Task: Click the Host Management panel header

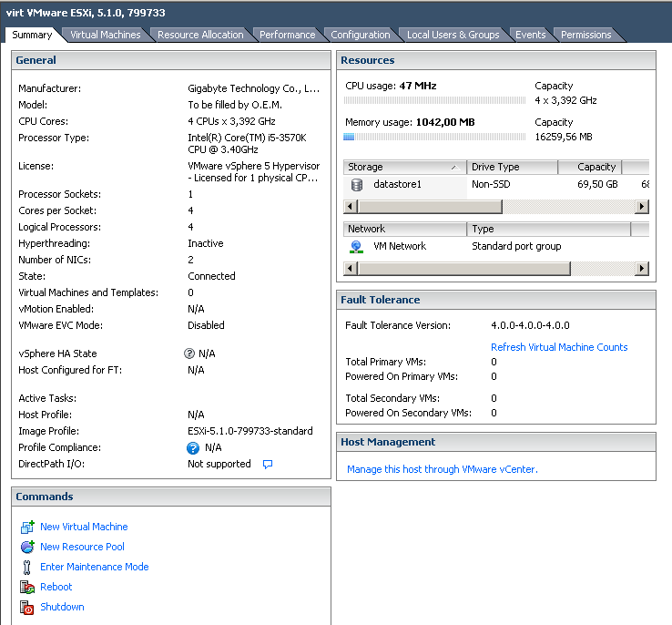Action: coord(496,442)
